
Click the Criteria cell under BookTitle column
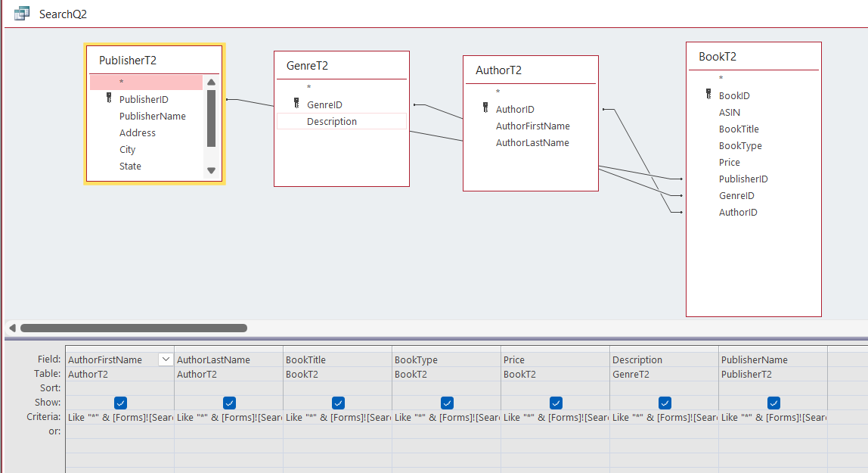tap(337, 417)
